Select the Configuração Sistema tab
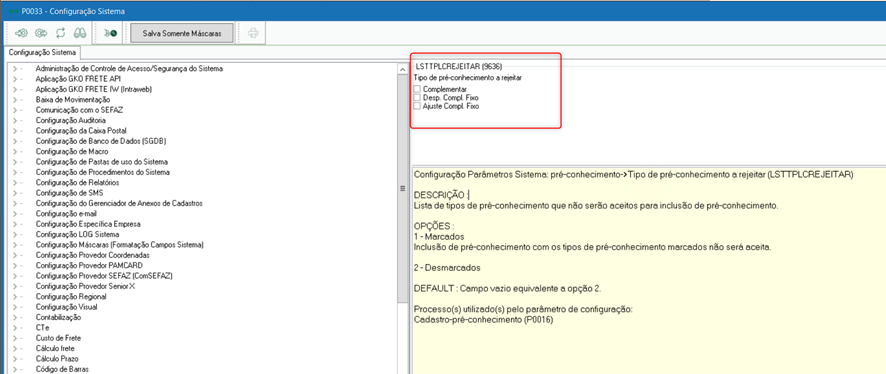This screenshot has width=886, height=374. pyautogui.click(x=41, y=53)
